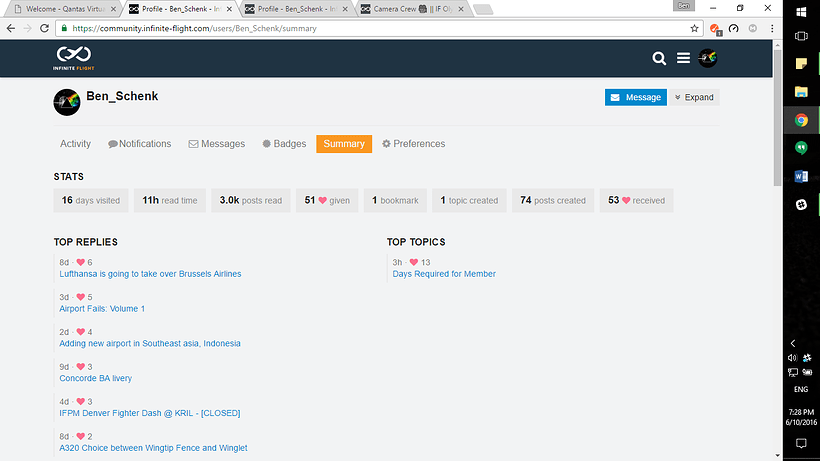Image resolution: width=820 pixels, height=461 pixels.
Task: Open a new browser tab
Action: (x=483, y=9)
